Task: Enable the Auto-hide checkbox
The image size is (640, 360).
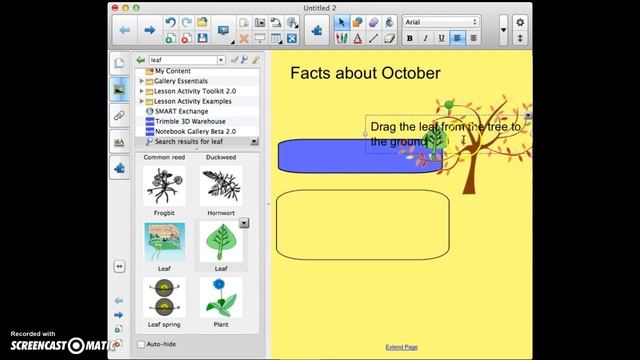Action: coord(141,344)
